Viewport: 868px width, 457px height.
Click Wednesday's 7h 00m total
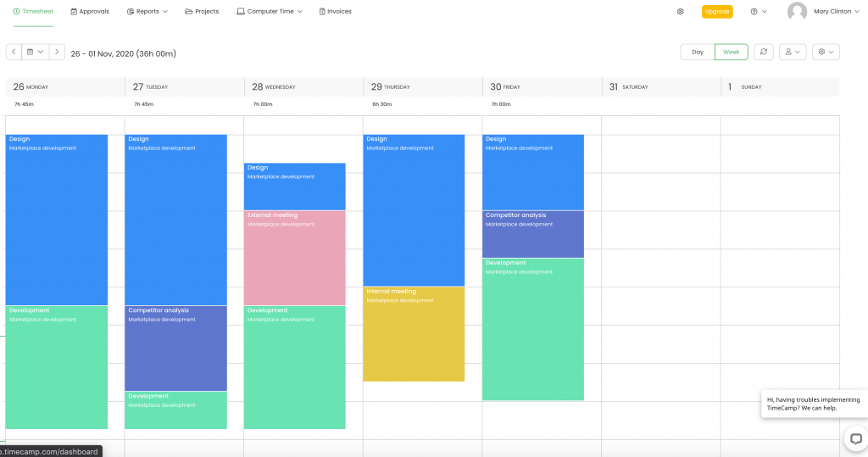click(x=263, y=104)
